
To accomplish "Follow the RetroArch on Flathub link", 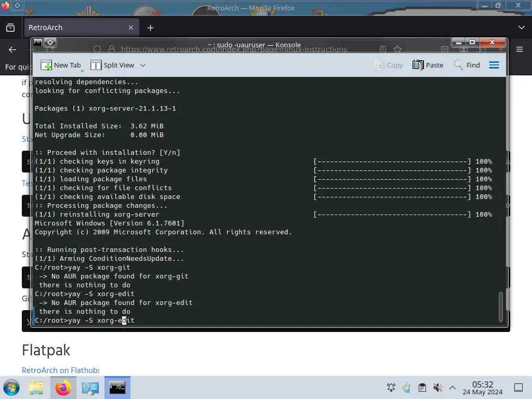I will coord(60,370).
